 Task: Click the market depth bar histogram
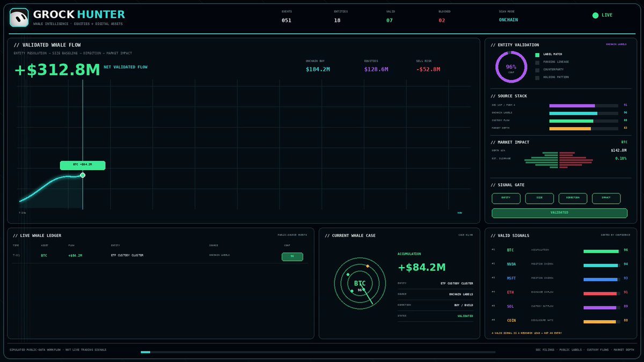pyautogui.click(x=559, y=160)
